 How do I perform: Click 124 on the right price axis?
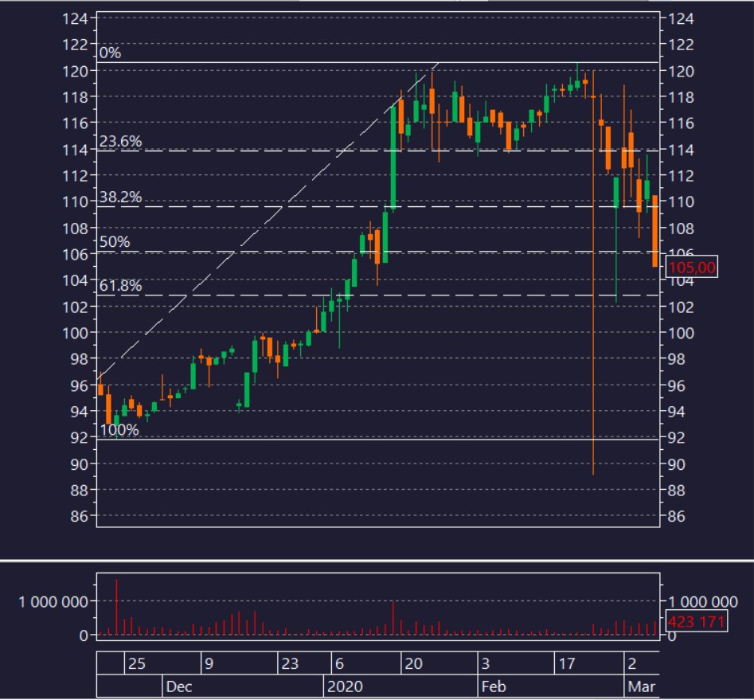click(x=681, y=19)
